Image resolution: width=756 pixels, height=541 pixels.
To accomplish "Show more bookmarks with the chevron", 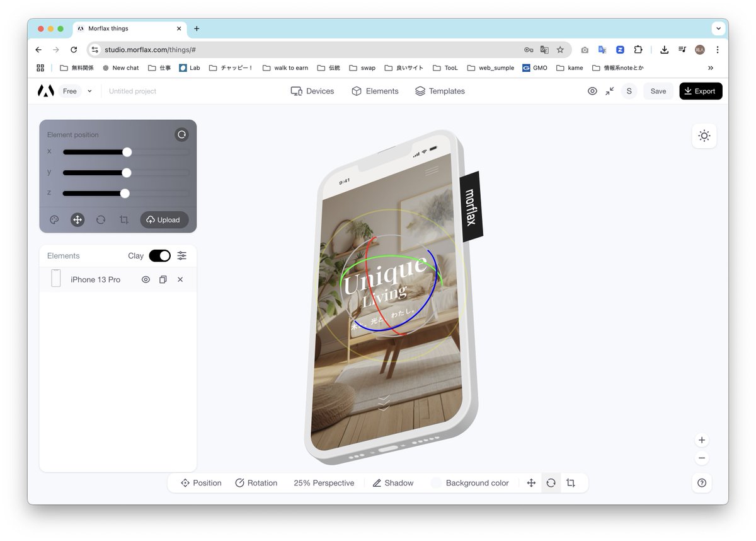I will tap(711, 68).
